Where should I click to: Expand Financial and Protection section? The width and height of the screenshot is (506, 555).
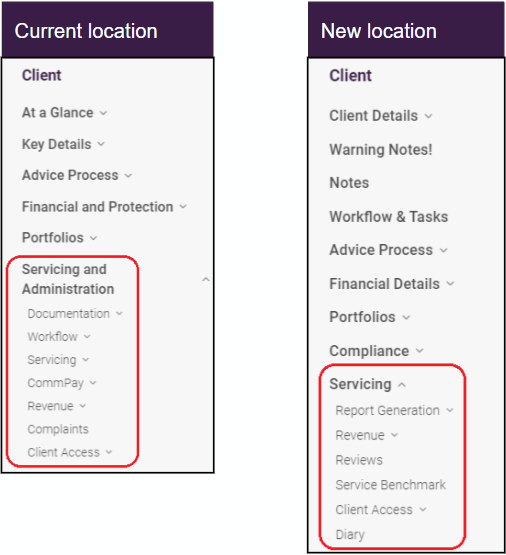183,207
